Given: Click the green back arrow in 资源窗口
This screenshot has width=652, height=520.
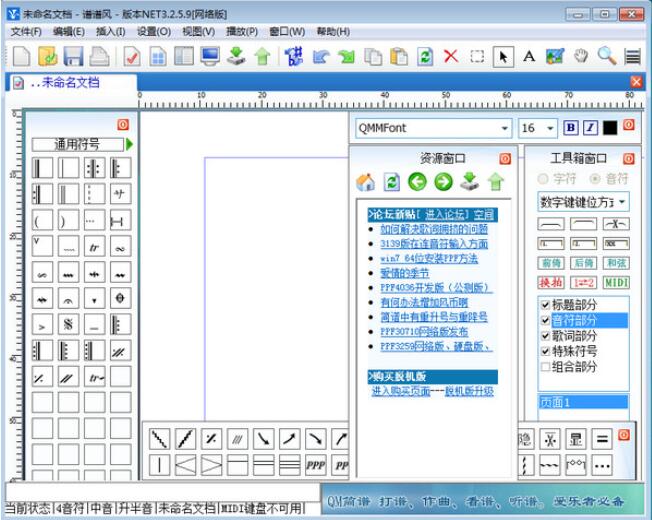Looking at the screenshot, I should point(417,182).
